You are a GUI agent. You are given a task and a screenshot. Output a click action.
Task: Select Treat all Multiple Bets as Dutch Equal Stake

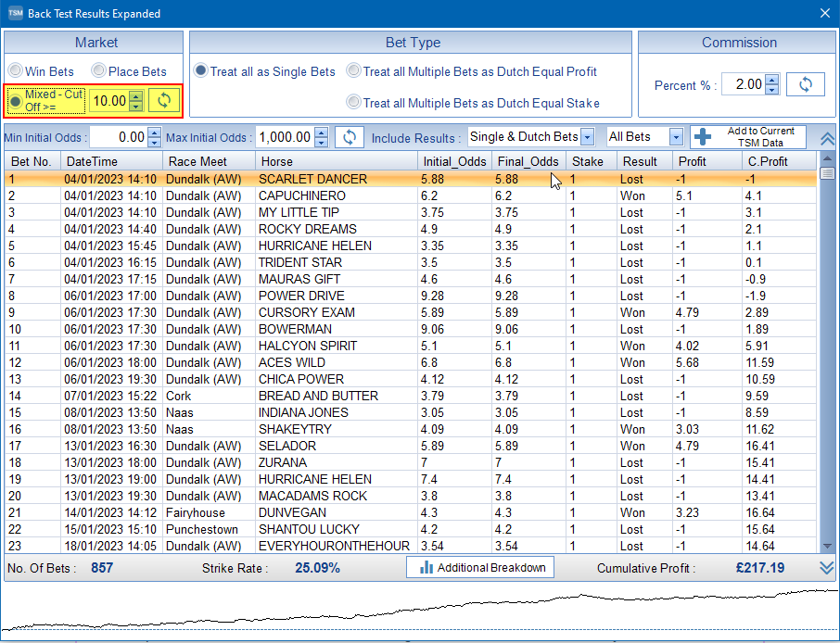click(x=353, y=103)
